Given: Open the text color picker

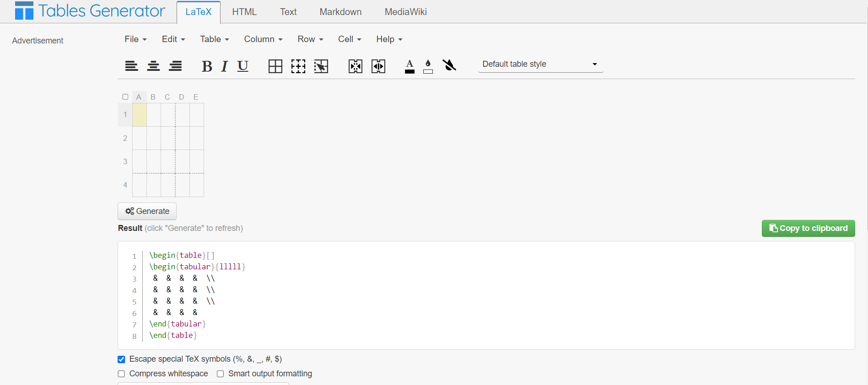Looking at the screenshot, I should tap(410, 66).
